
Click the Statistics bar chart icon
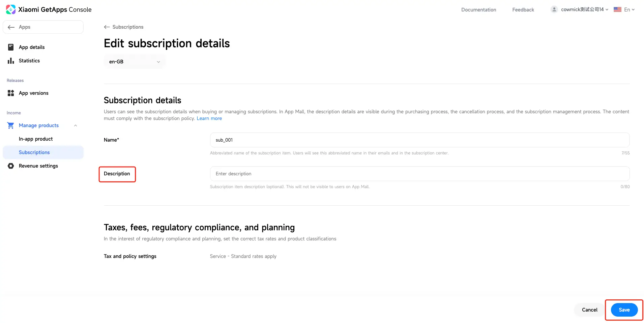(11, 61)
